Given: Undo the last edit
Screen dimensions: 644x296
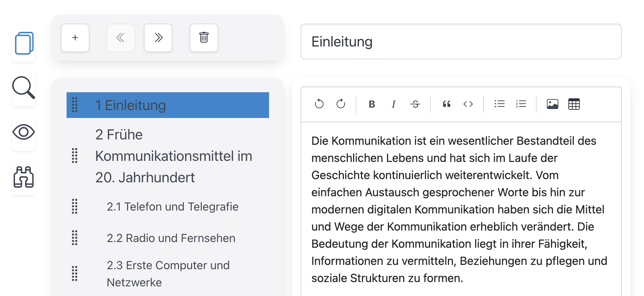Looking at the screenshot, I should pos(319,104).
